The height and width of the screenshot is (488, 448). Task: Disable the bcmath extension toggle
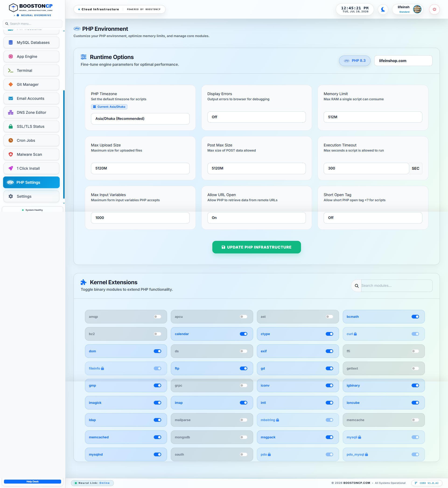pos(415,317)
